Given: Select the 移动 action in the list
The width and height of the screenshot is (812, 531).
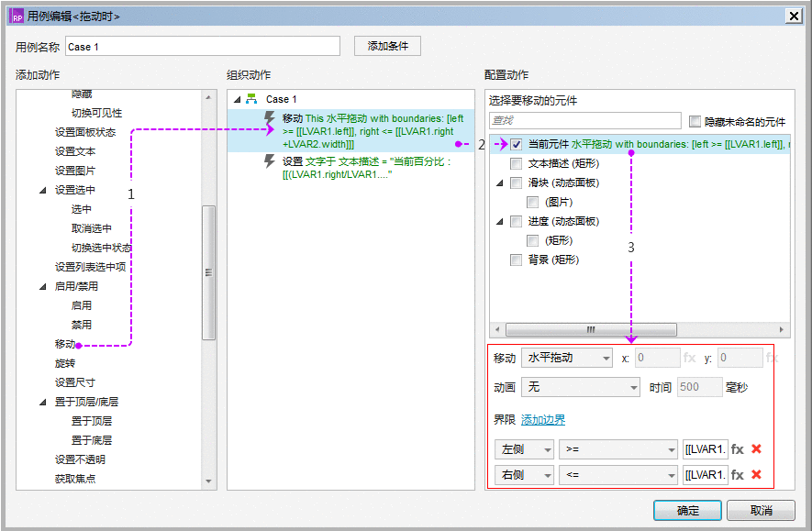Looking at the screenshot, I should pyautogui.click(x=65, y=344).
